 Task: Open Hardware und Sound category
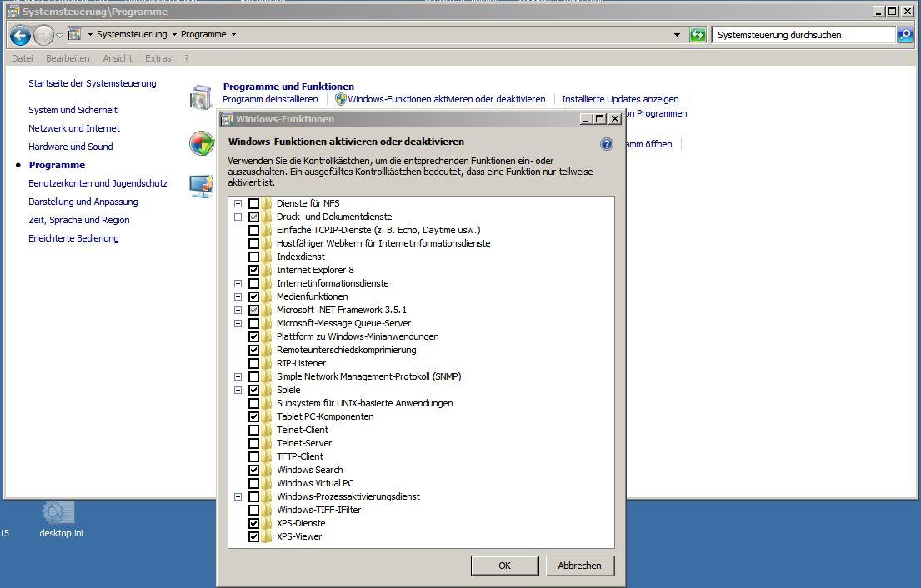click(71, 147)
